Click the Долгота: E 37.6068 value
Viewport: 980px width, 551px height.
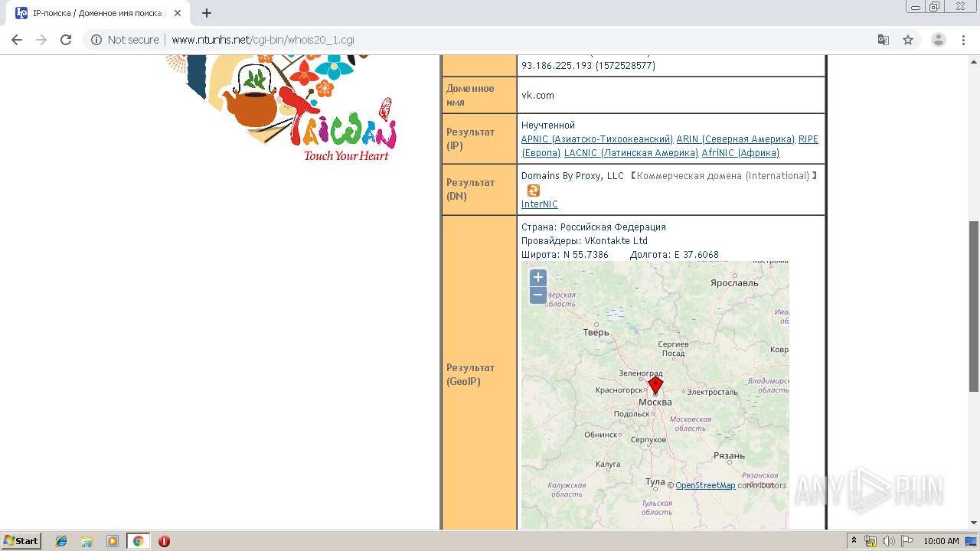point(674,255)
